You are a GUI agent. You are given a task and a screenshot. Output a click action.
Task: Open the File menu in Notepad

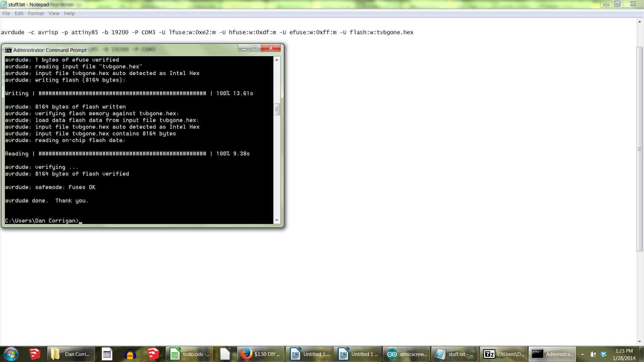point(6,13)
